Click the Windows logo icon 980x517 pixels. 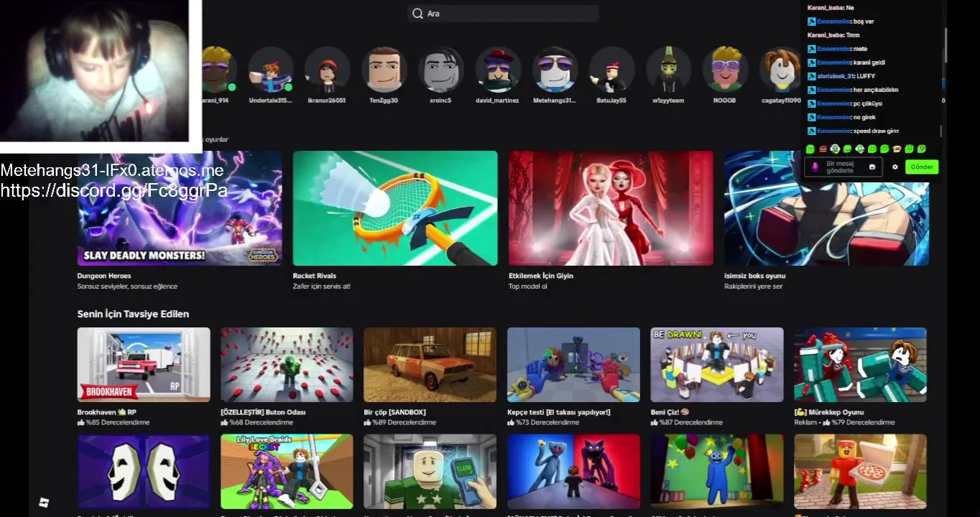[44, 502]
